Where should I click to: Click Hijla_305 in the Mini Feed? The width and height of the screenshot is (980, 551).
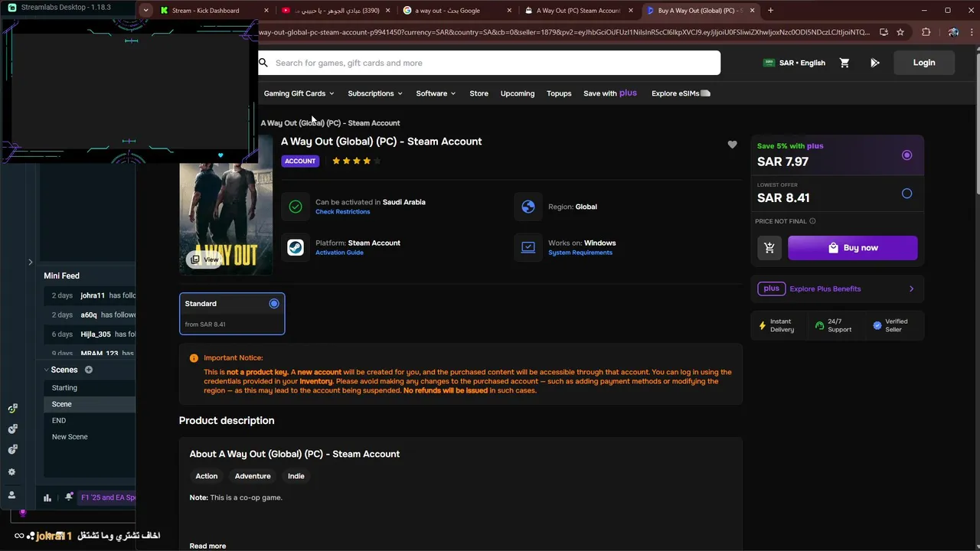[x=96, y=334]
